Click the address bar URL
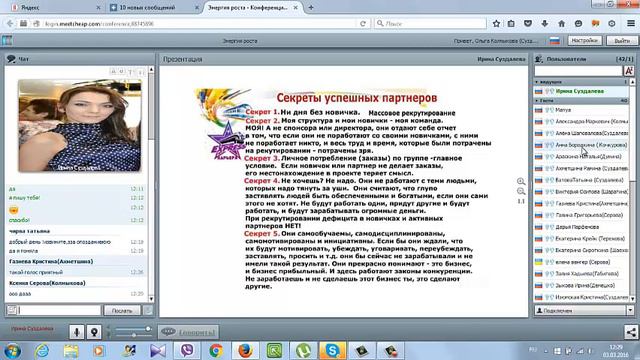 click(x=99, y=24)
